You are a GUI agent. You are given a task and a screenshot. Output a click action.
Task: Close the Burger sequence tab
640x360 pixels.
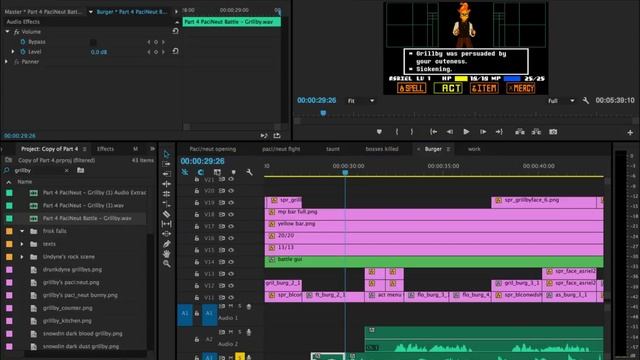tap(418, 149)
